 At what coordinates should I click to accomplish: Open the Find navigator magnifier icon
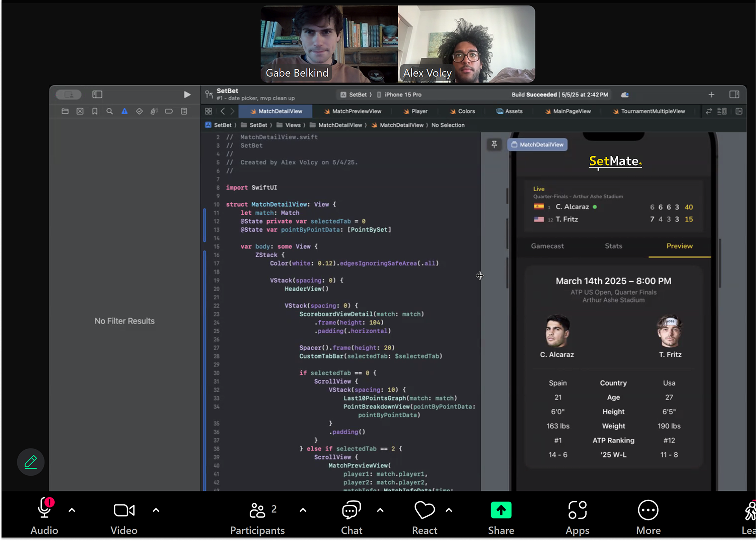pos(109,111)
